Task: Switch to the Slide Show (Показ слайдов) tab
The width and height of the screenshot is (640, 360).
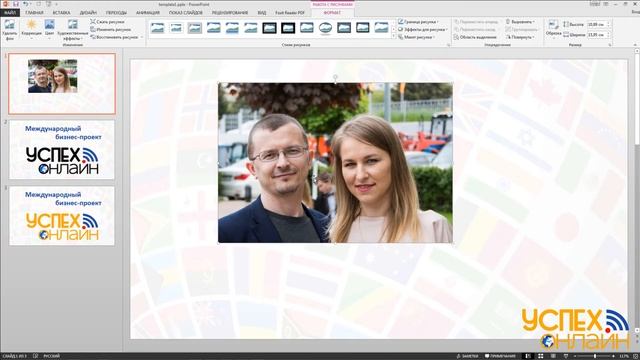Action: point(186,13)
